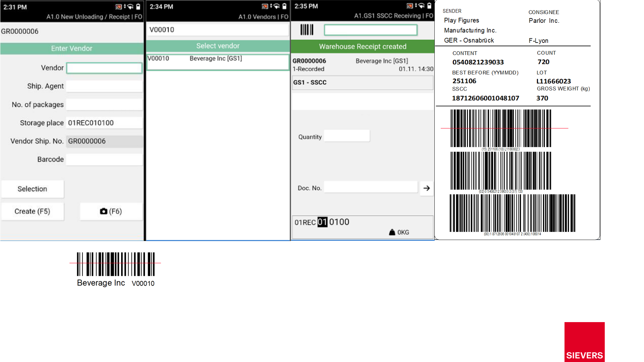Click the GR0000006 document number at top
Image resolution: width=644 pixels, height=362 pixels.
pyautogui.click(x=20, y=32)
